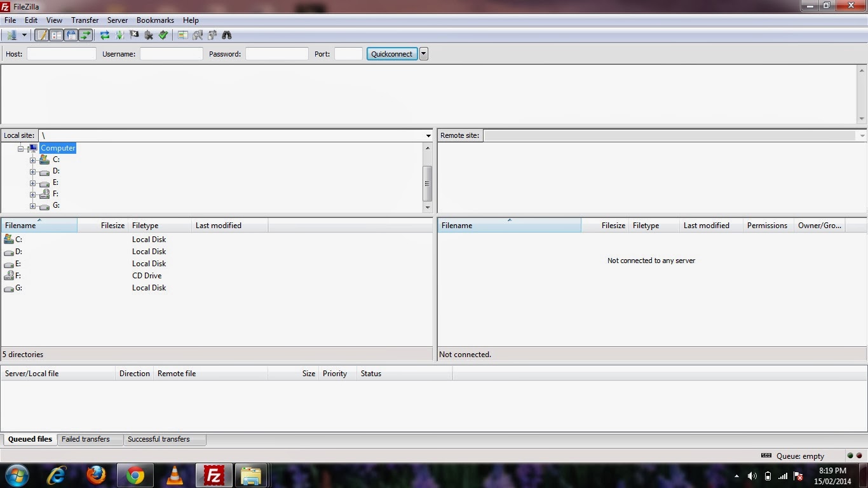Open the Server menu
The height and width of the screenshot is (488, 868).
pos(118,20)
